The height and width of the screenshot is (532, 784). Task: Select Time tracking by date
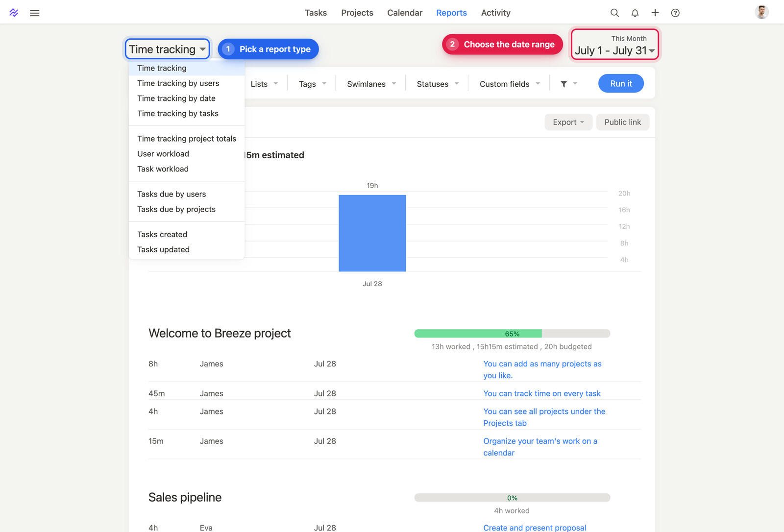[x=187, y=98]
